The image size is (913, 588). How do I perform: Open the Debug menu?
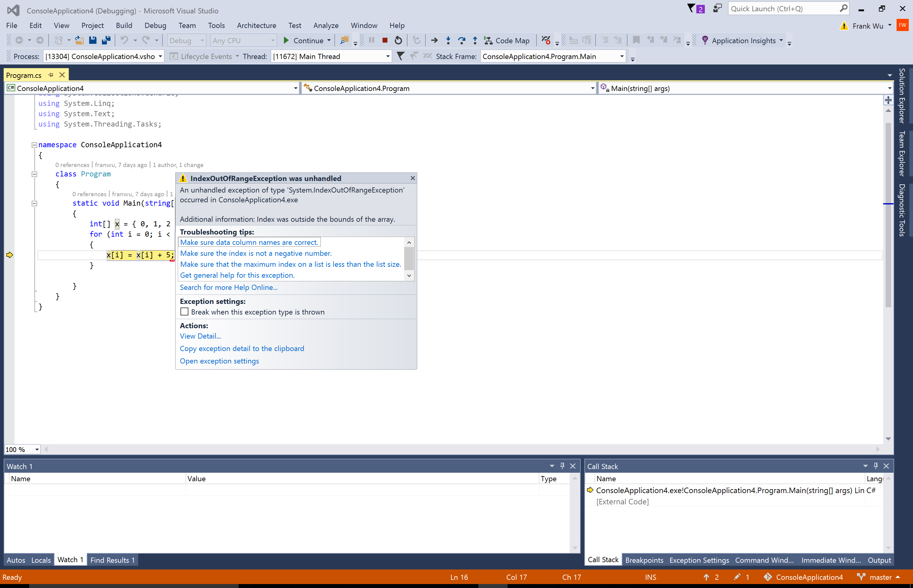[155, 26]
